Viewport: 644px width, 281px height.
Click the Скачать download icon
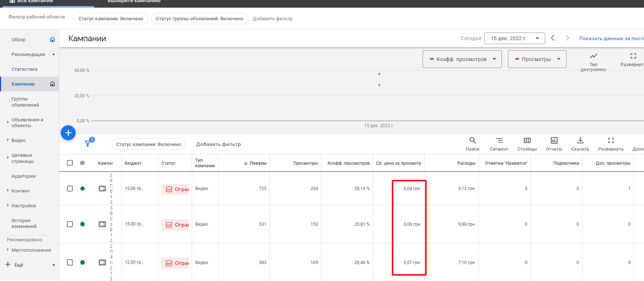coord(580,140)
